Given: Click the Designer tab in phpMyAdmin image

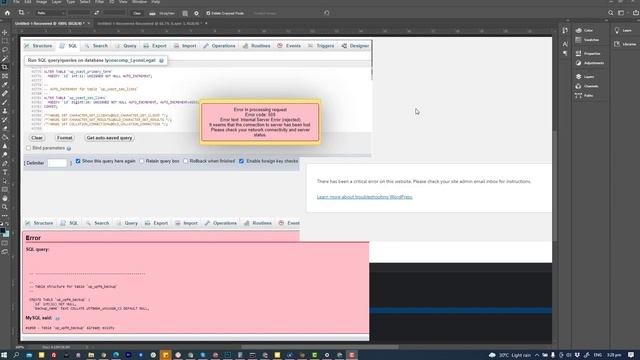Looking at the screenshot, I should click(x=355, y=46).
